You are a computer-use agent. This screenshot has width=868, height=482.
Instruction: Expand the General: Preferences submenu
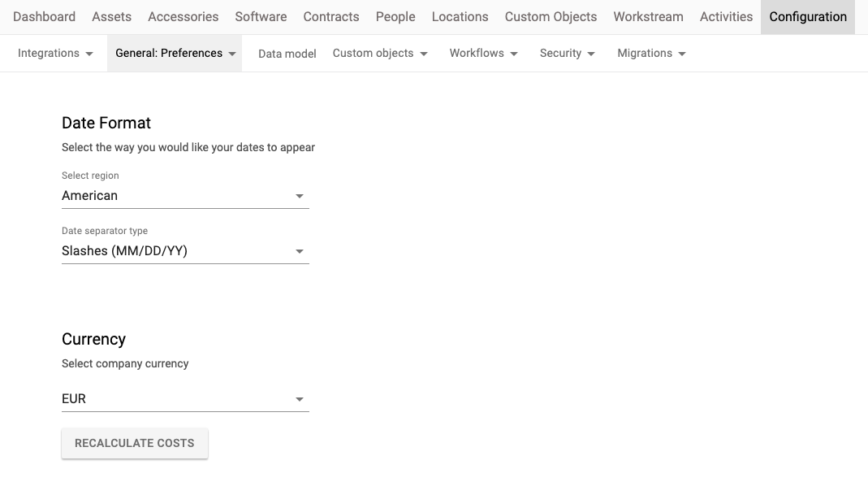click(175, 53)
